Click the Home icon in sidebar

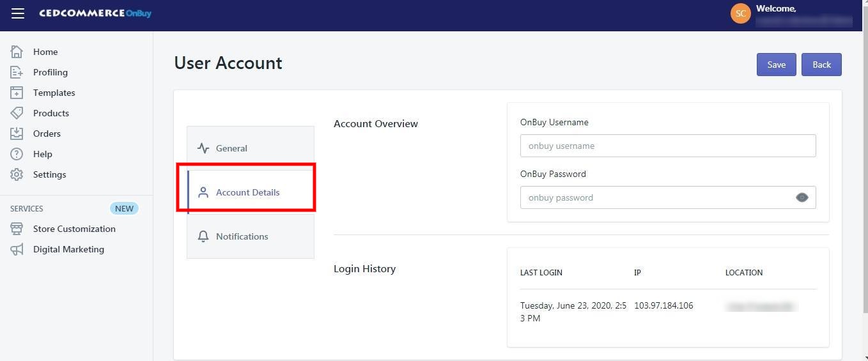point(17,52)
